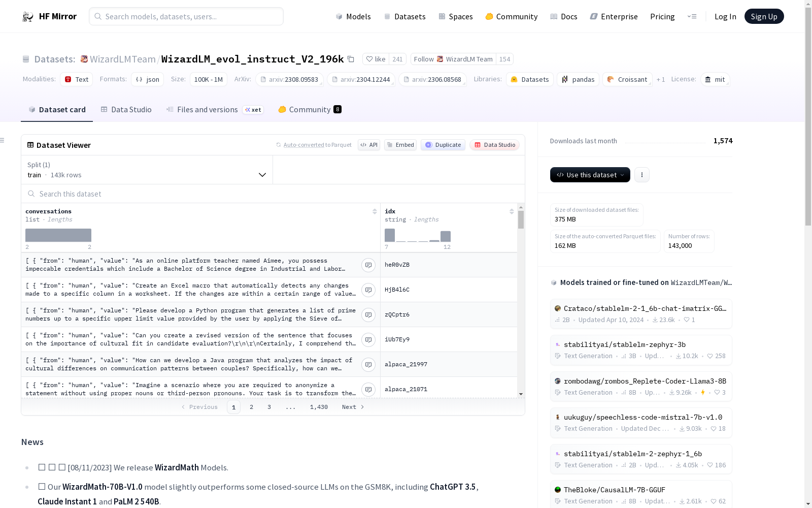Image resolution: width=812 pixels, height=508 pixels.
Task: Open the left sidebar table-of-contents icon
Action: [x=3, y=140]
